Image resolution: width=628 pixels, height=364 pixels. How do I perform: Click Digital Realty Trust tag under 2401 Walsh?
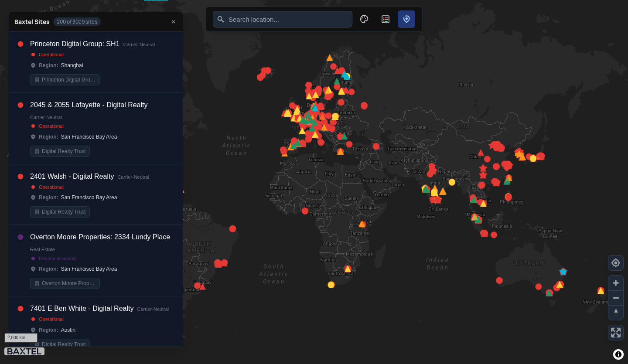pyautogui.click(x=60, y=212)
